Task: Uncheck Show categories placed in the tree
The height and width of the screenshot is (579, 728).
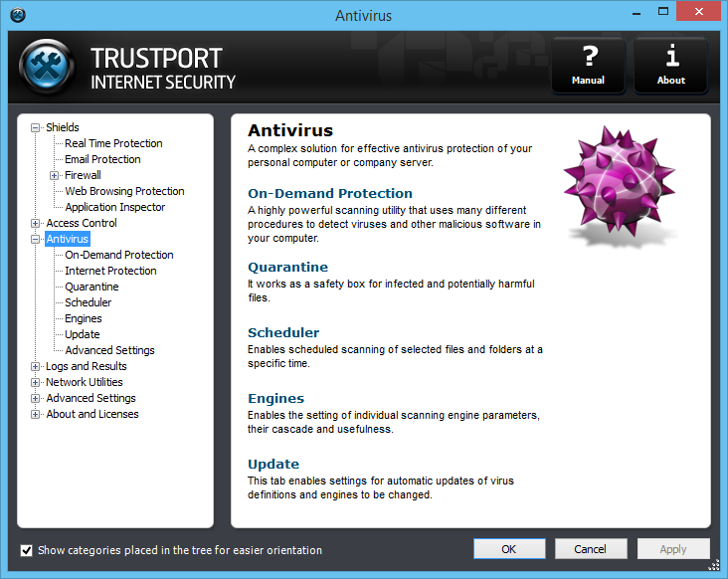Action: click(27, 551)
